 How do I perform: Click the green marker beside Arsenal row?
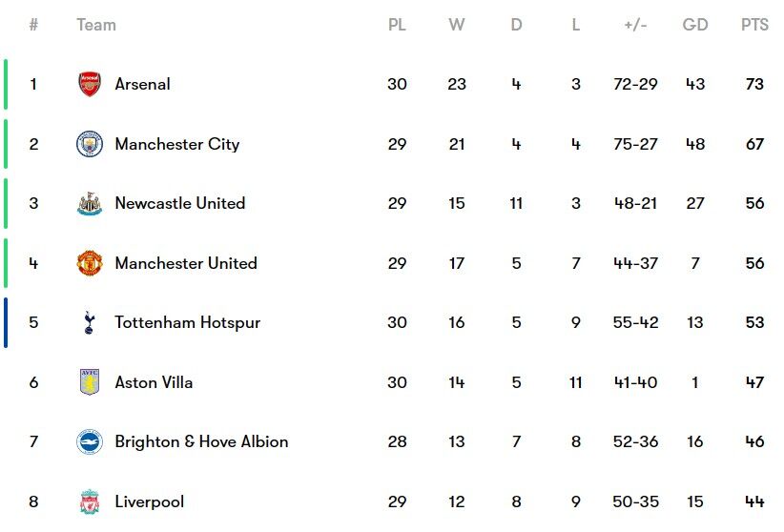pyautogui.click(x=6, y=84)
